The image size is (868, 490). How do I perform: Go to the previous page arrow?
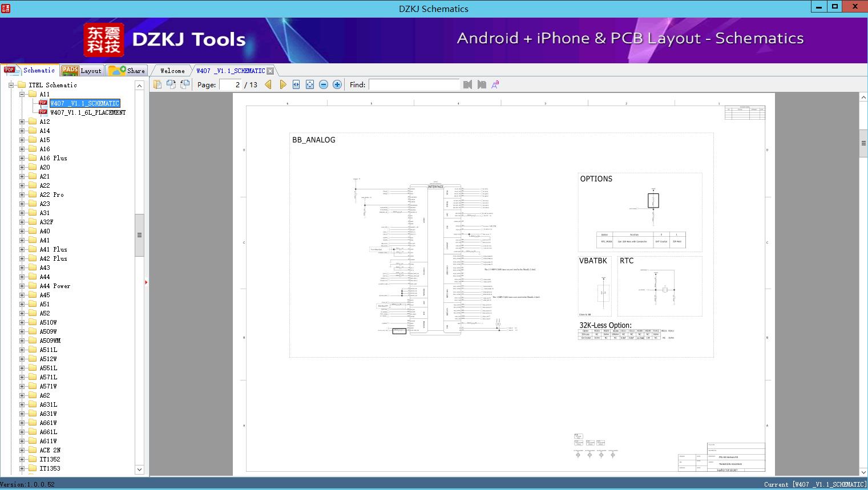(x=268, y=84)
